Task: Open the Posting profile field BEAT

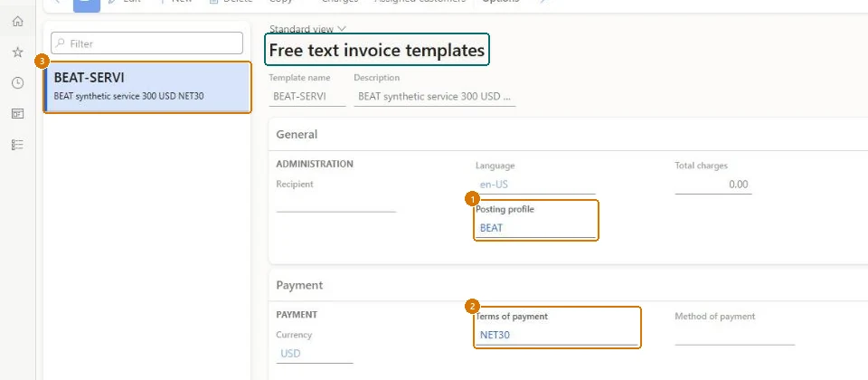Action: (x=535, y=228)
